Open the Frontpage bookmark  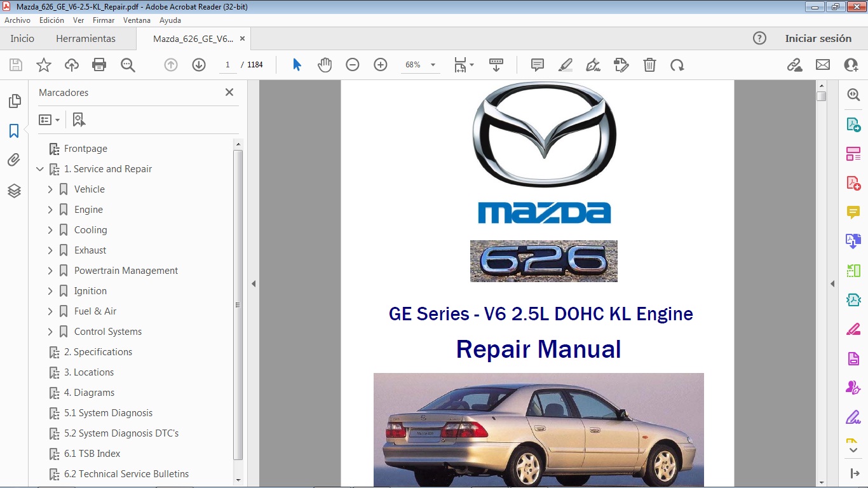pyautogui.click(x=86, y=149)
